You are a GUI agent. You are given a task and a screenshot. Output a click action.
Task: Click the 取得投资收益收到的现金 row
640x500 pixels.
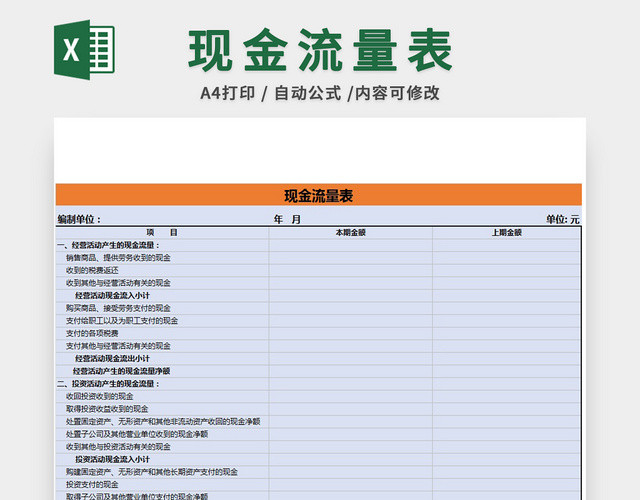[x=318, y=409]
